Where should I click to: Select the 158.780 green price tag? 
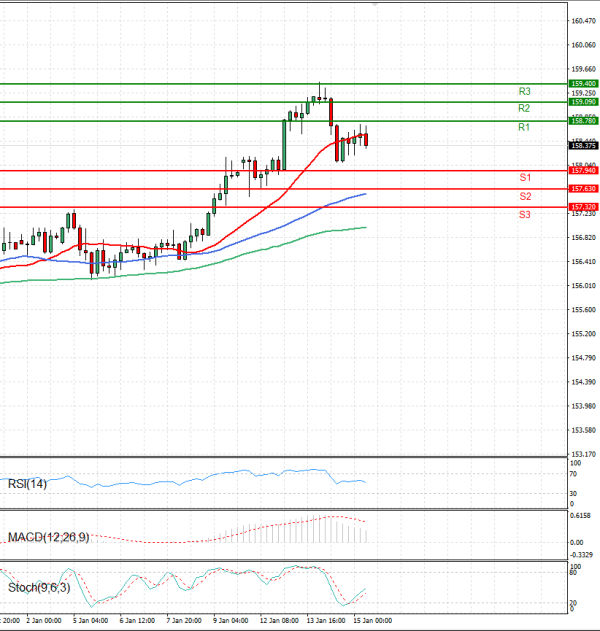coord(583,121)
